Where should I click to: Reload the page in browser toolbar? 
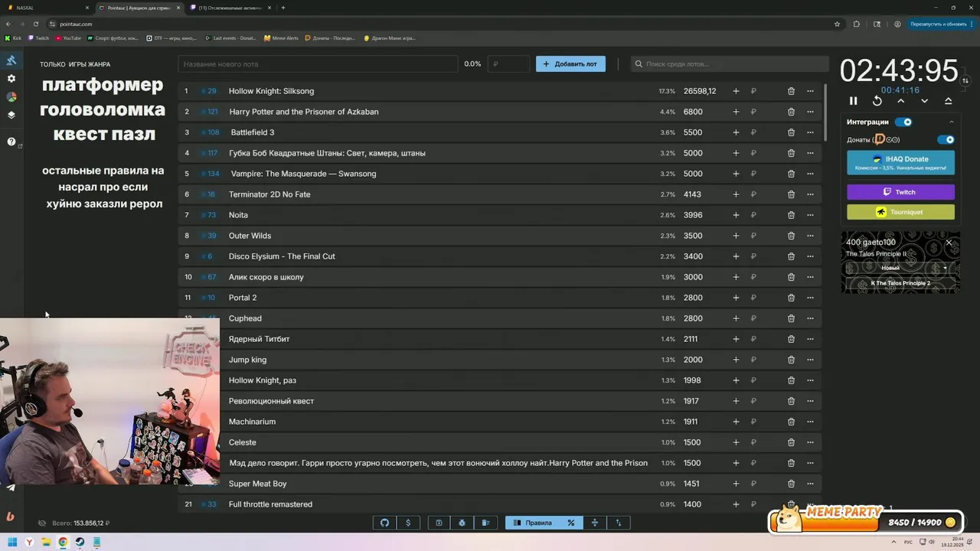point(35,24)
